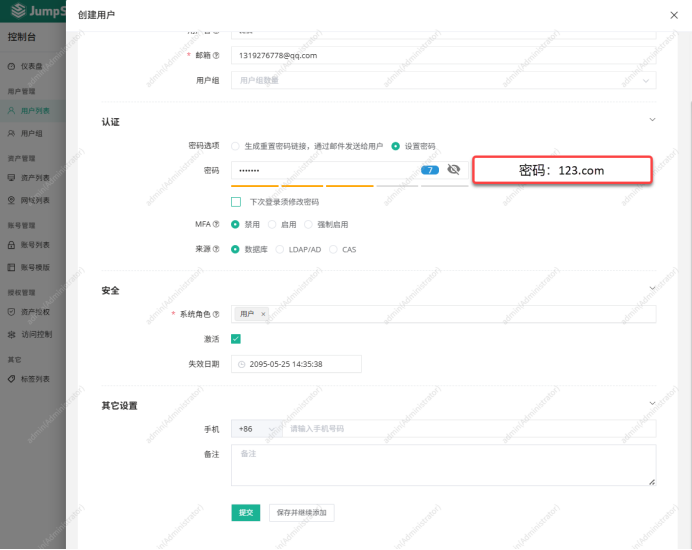Toggle password visibility eye icon

tap(454, 170)
